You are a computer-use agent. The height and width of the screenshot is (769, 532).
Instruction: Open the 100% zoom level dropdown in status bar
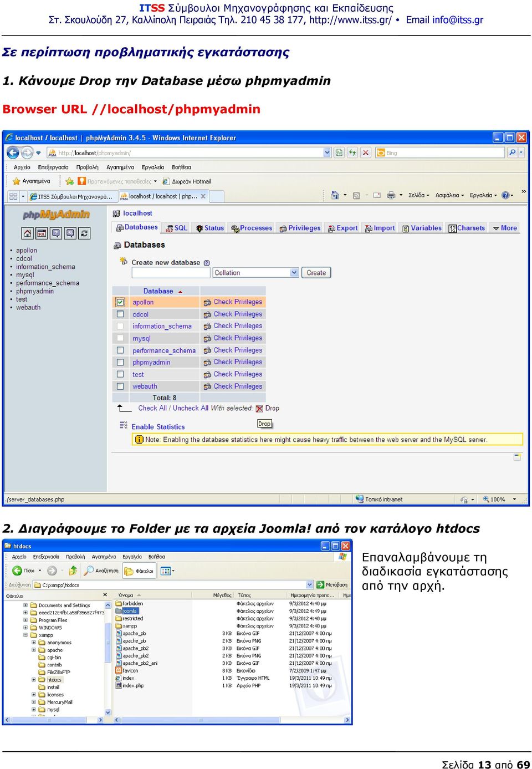[515, 500]
